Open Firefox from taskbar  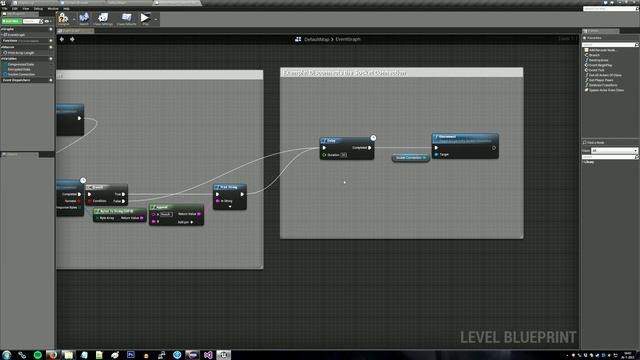[53, 355]
